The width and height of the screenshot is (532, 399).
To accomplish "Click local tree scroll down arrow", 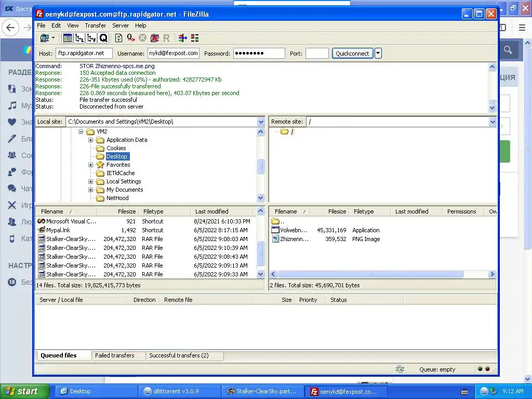I will (x=261, y=198).
